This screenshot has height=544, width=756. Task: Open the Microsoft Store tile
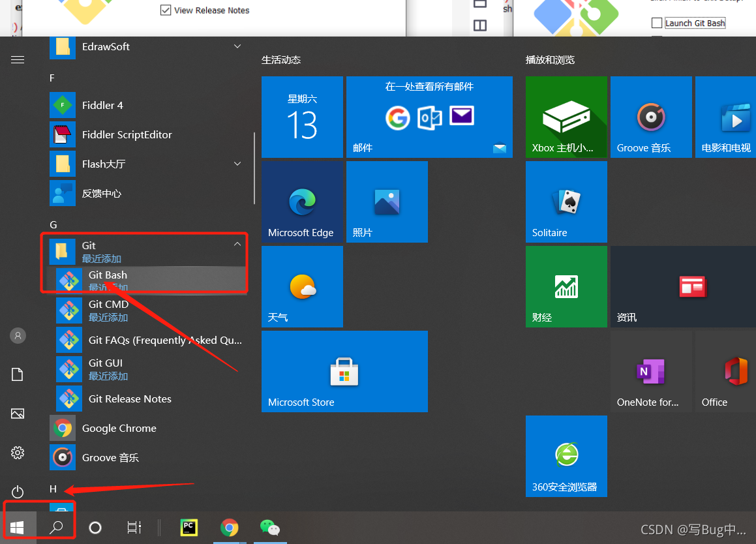click(344, 371)
